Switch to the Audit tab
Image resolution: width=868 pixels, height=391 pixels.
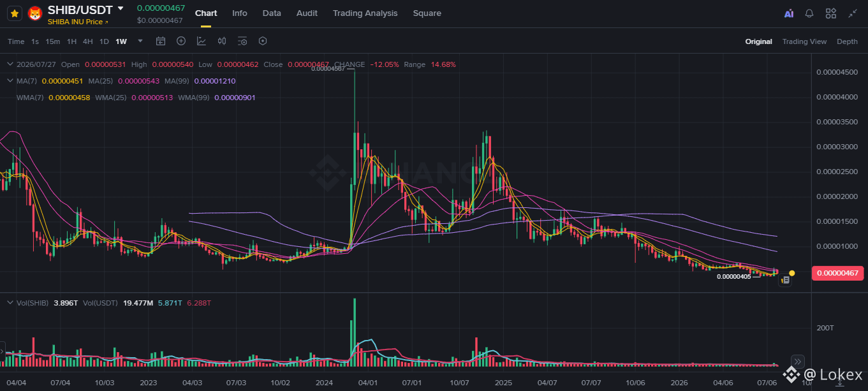[x=307, y=13]
